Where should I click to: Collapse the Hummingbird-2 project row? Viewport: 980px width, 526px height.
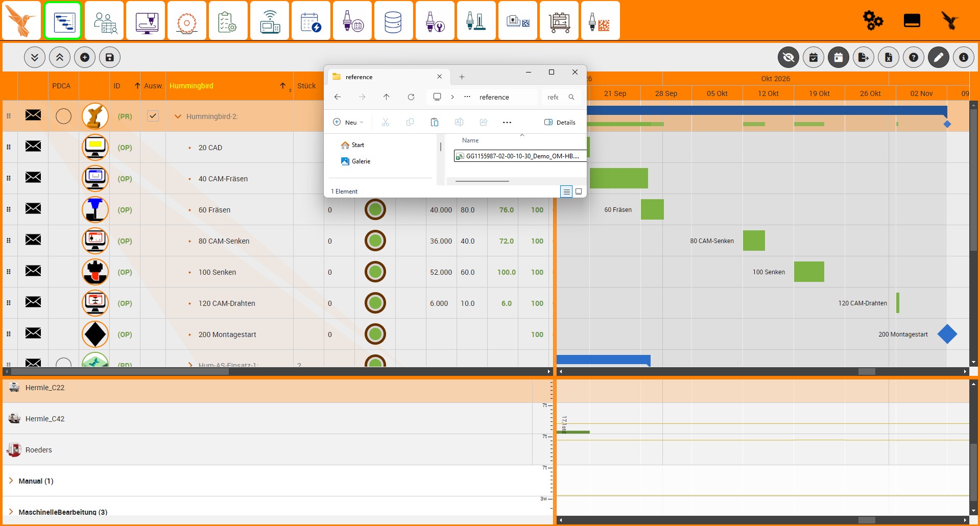click(x=178, y=116)
